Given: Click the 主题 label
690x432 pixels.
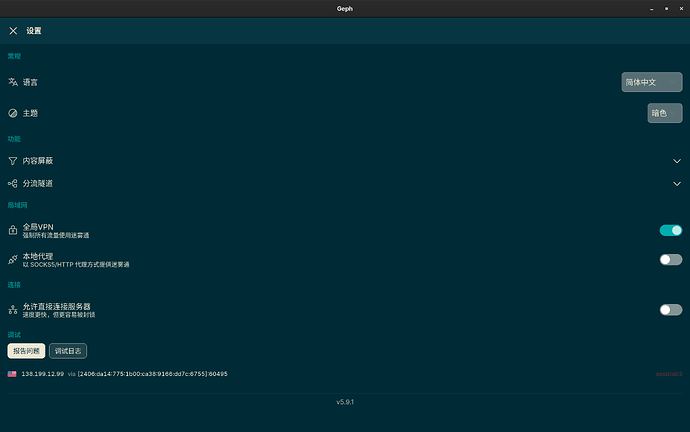Looking at the screenshot, I should click(x=30, y=113).
